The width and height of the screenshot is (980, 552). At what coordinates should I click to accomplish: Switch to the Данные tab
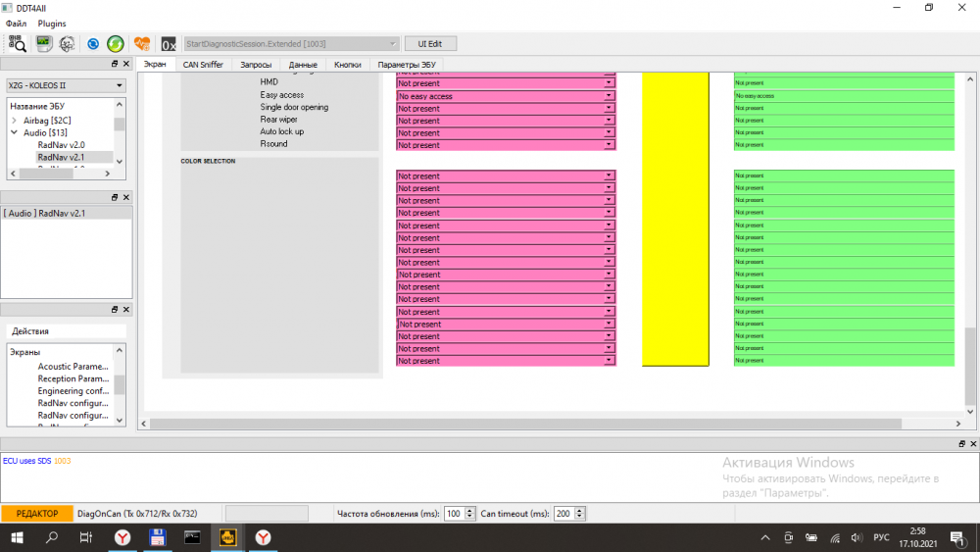[x=303, y=65]
